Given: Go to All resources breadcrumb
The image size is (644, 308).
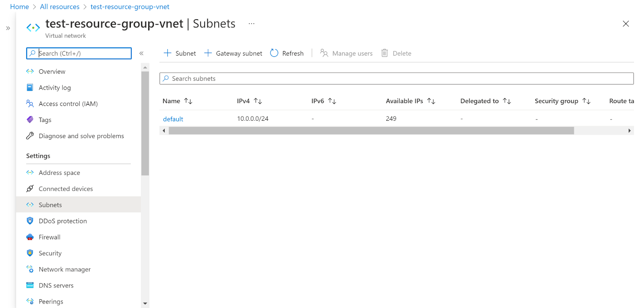Looking at the screenshot, I should tap(60, 7).
